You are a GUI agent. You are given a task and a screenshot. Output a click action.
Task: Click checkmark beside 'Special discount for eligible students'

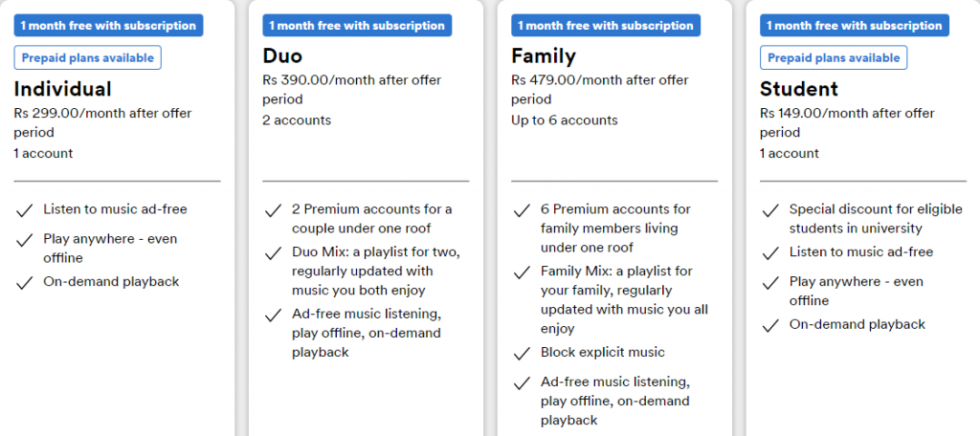click(770, 210)
